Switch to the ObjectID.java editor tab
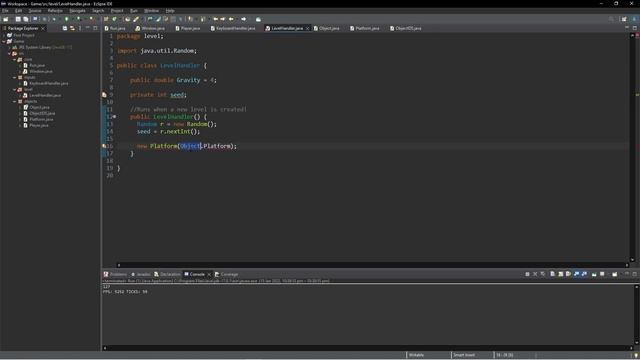This screenshot has width=640, height=360. coord(406,28)
